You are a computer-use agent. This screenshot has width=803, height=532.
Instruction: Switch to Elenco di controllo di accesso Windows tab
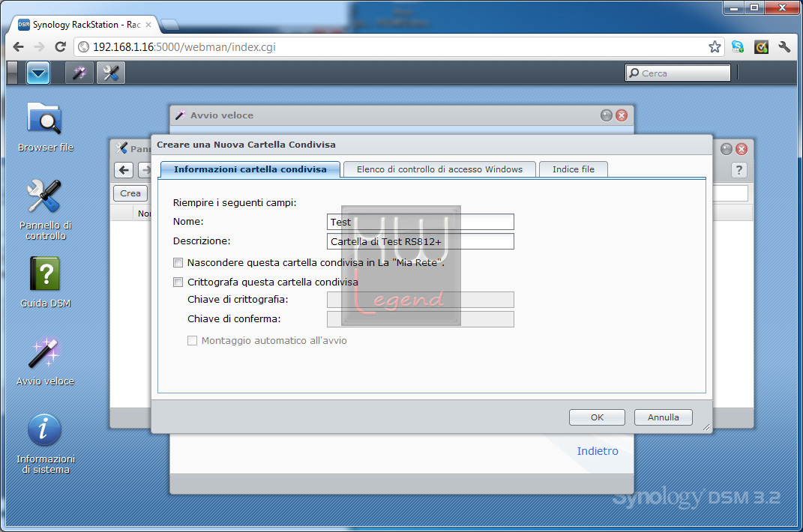click(439, 169)
